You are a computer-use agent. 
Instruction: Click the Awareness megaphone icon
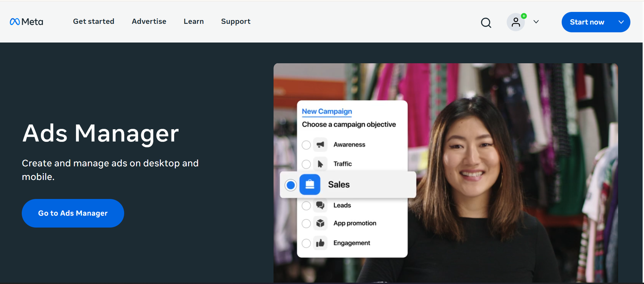320,145
